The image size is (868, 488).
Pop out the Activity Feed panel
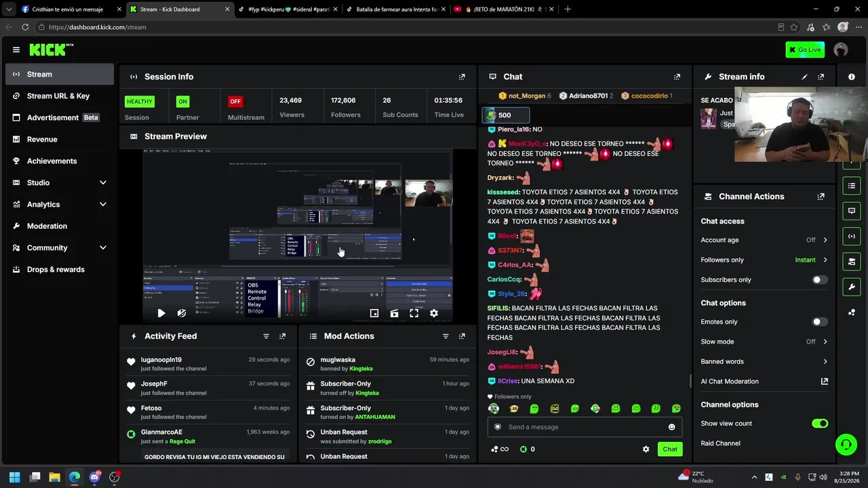click(282, 336)
